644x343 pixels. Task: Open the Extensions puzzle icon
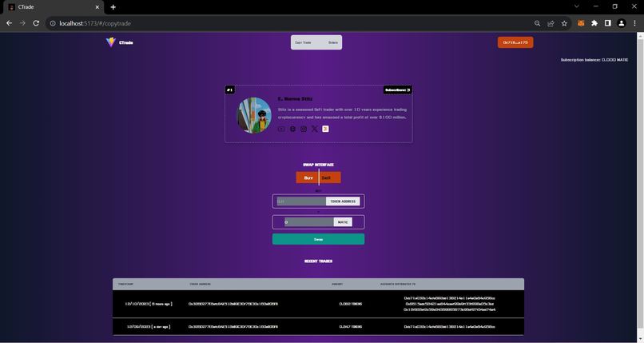tap(594, 23)
